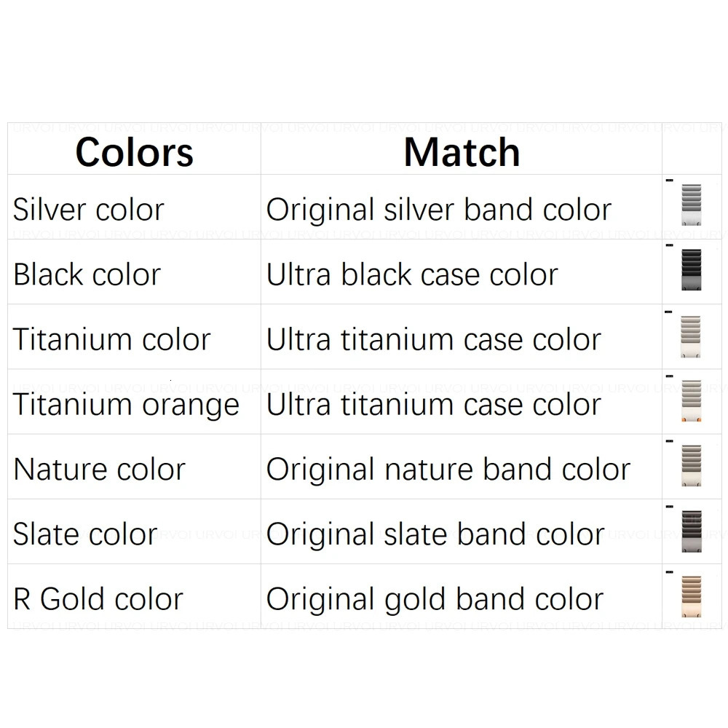Click the rose gold band thumbnail image
Image resolution: width=728 pixels, height=728 pixels.
(691, 596)
